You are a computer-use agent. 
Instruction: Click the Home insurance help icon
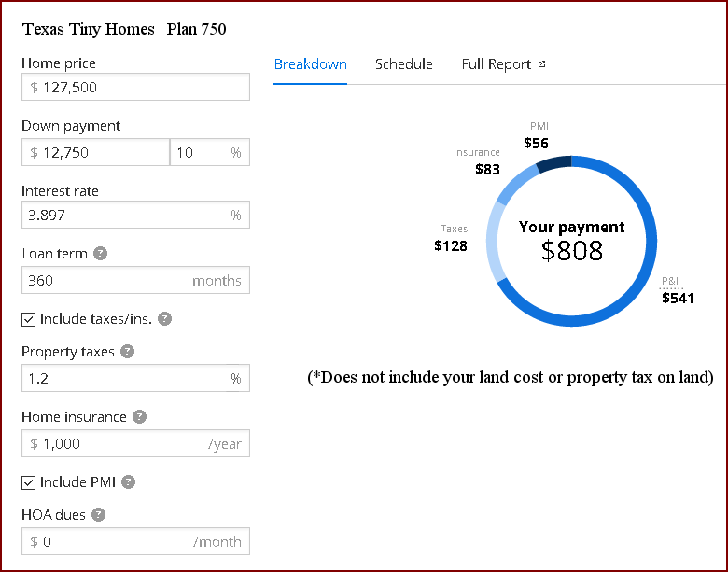point(139,417)
